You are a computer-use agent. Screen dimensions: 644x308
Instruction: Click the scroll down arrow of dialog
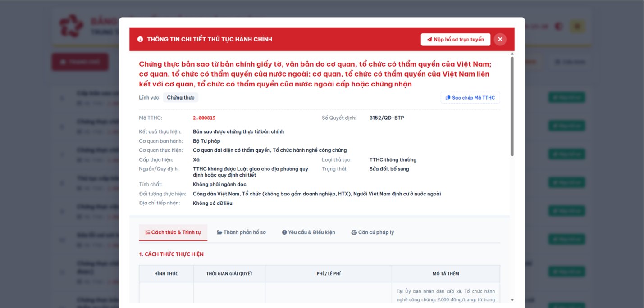click(x=512, y=300)
